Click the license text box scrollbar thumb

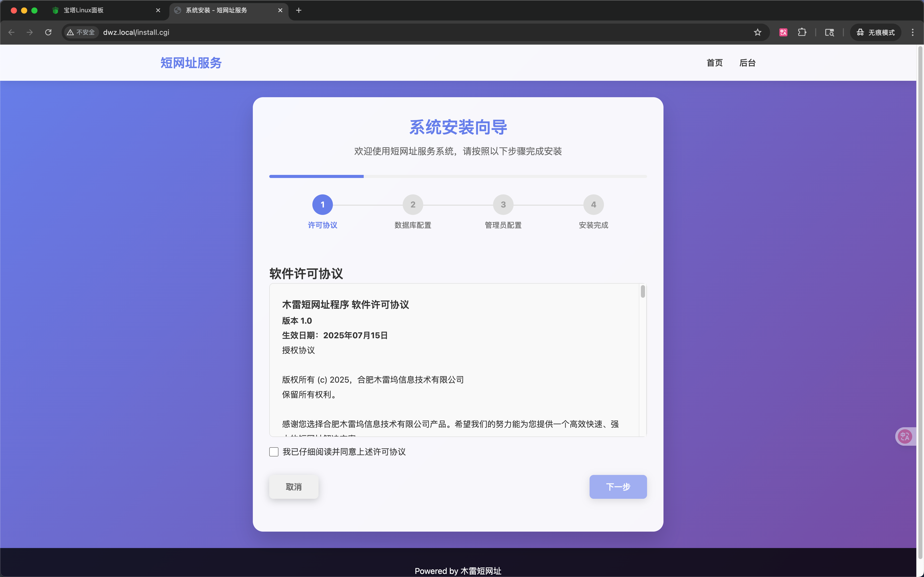[x=643, y=292]
